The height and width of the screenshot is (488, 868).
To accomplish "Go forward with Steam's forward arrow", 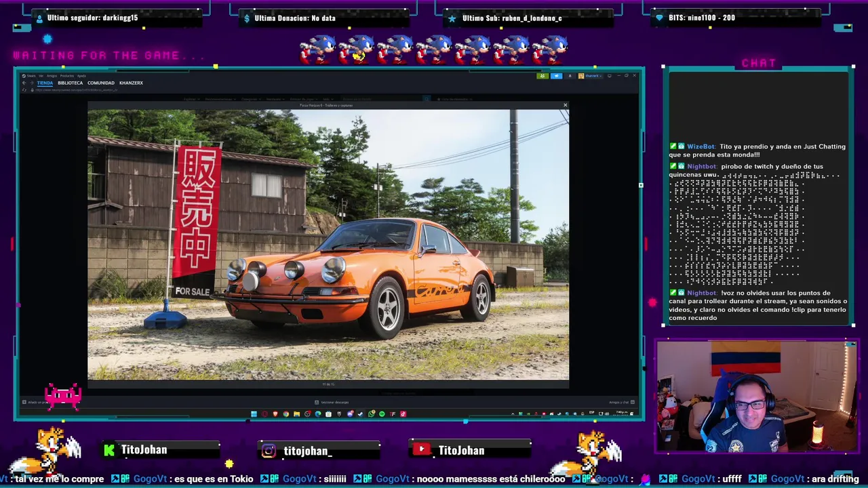I will click(31, 83).
